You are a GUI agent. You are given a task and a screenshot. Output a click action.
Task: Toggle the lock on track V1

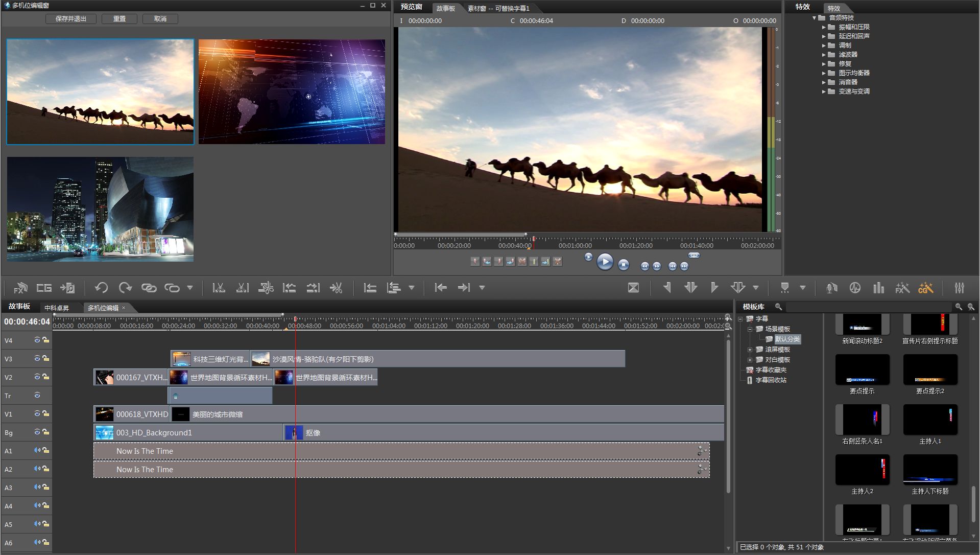(46, 413)
